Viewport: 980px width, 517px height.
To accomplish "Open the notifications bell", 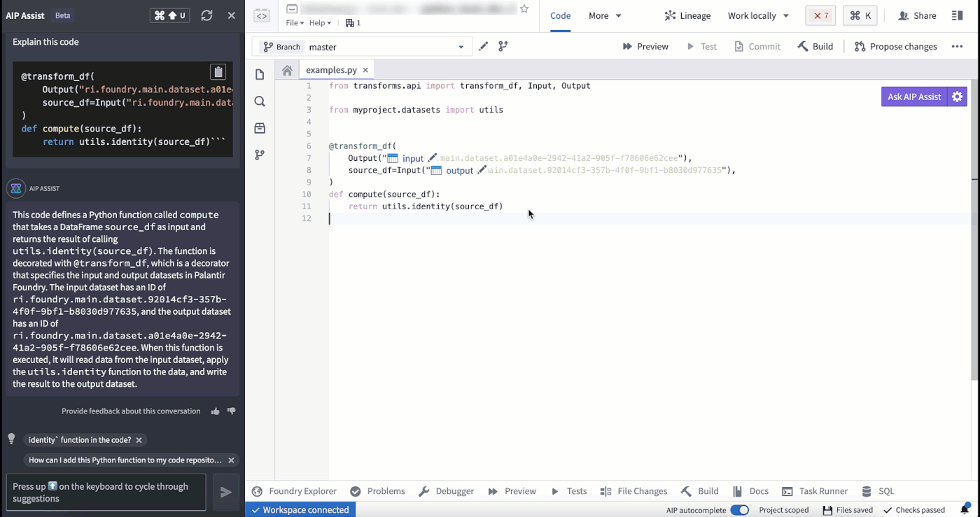I will 965,510.
